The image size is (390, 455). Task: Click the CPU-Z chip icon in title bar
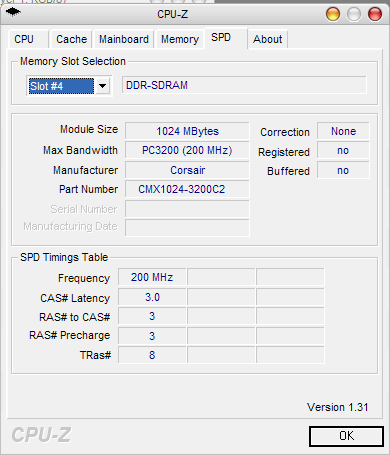click(13, 13)
